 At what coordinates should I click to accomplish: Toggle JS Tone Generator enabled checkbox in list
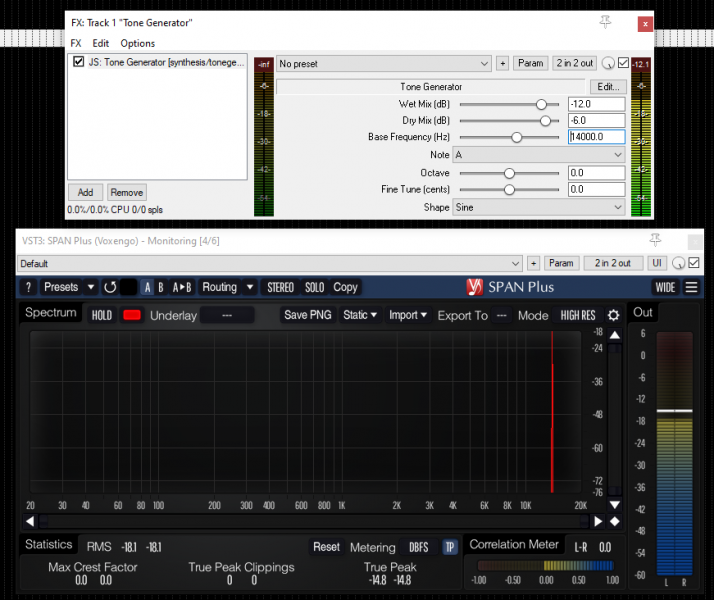[x=79, y=61]
